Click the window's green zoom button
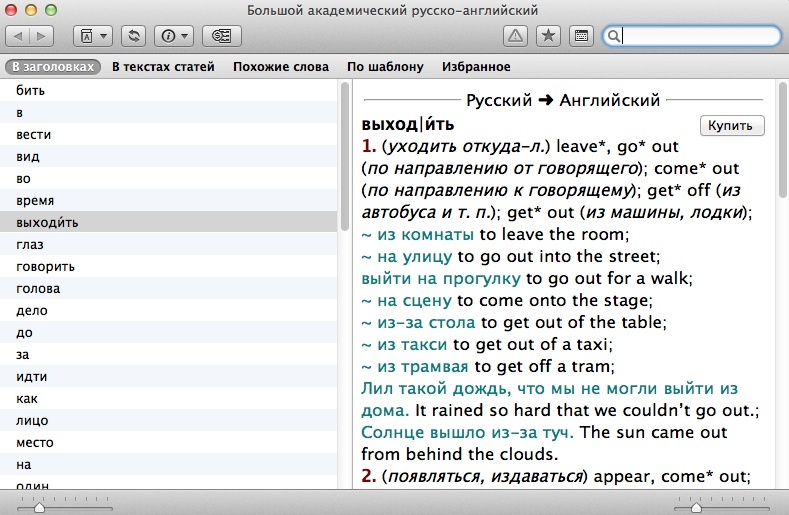 click(x=51, y=10)
